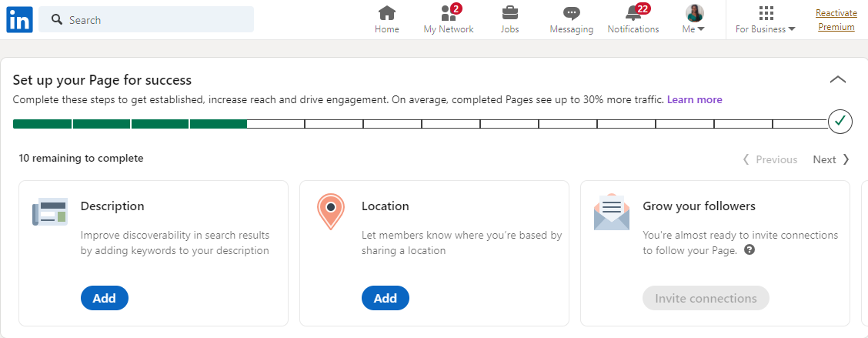Open Messaging chat bubble icon

(x=571, y=13)
